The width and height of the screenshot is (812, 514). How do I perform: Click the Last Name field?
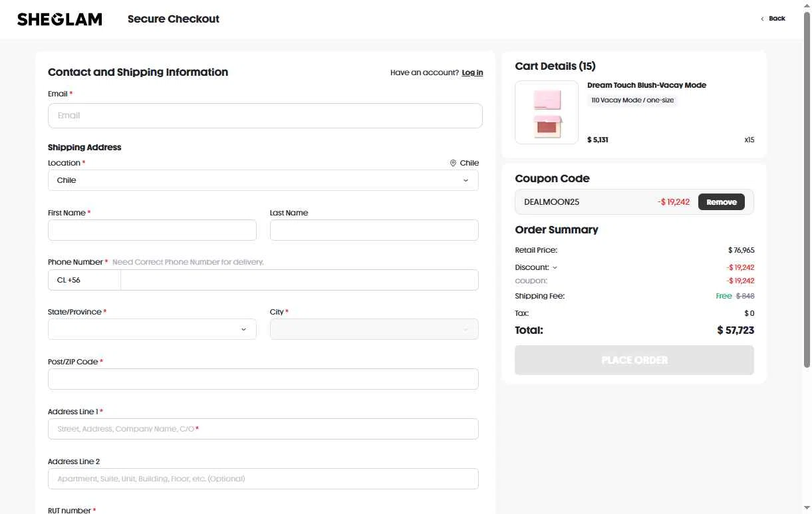(374, 230)
